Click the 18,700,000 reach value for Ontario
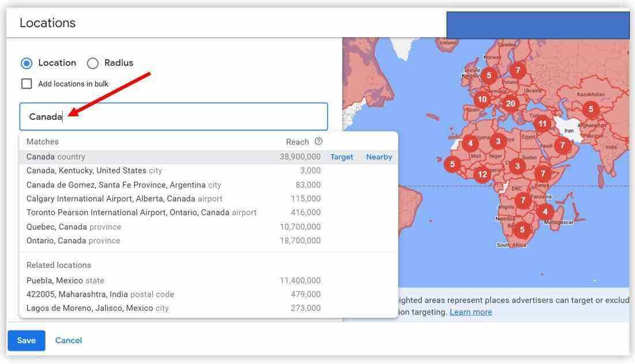Screen dimensions: 635x364 click(x=300, y=241)
